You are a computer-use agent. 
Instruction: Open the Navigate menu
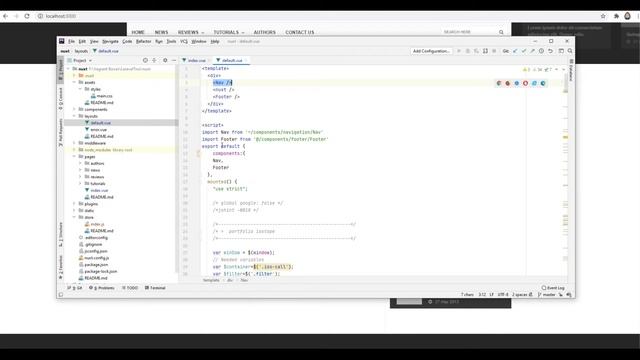(110, 42)
